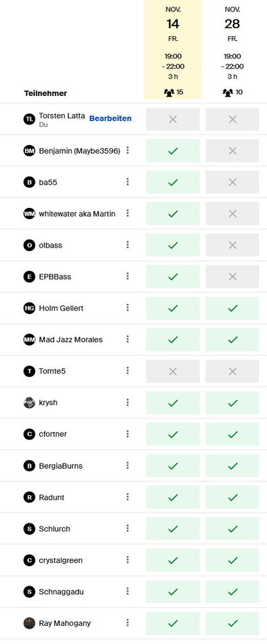
Task: Toggle Torsten Latta's Nov. 28 availability cell
Action: (233, 119)
